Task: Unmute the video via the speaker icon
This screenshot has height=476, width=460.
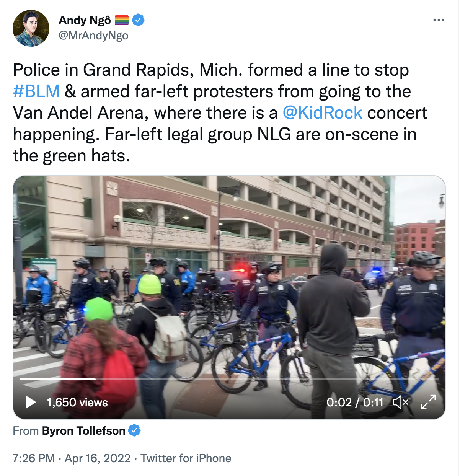Action: [401, 402]
